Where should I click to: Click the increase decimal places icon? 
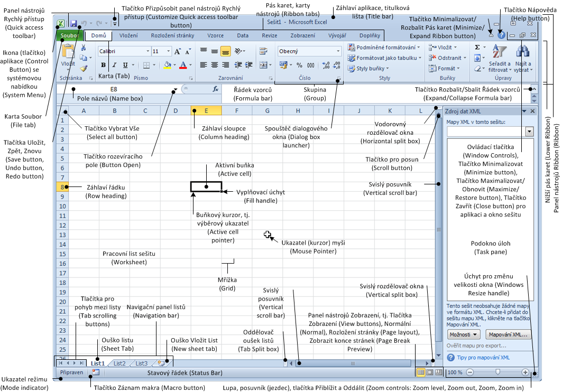click(x=326, y=65)
